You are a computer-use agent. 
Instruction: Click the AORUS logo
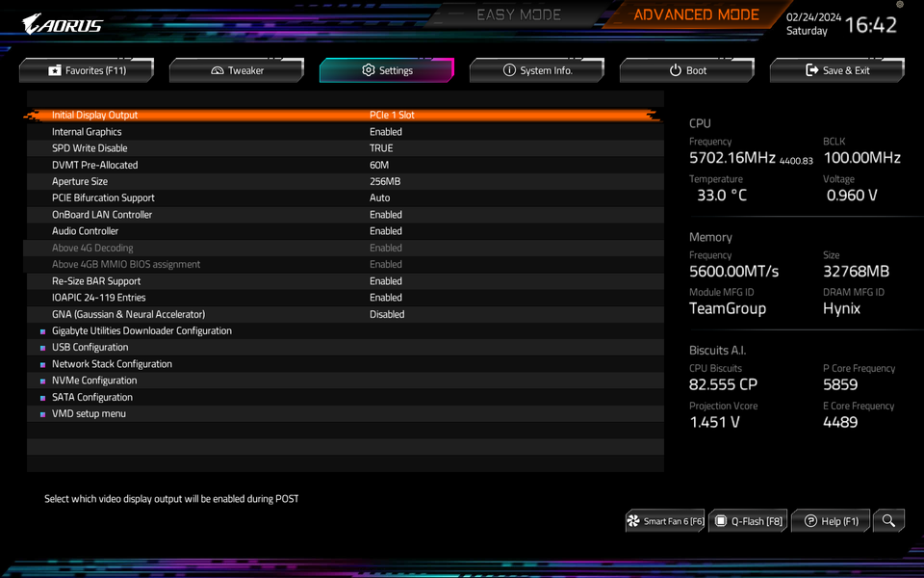[63, 25]
